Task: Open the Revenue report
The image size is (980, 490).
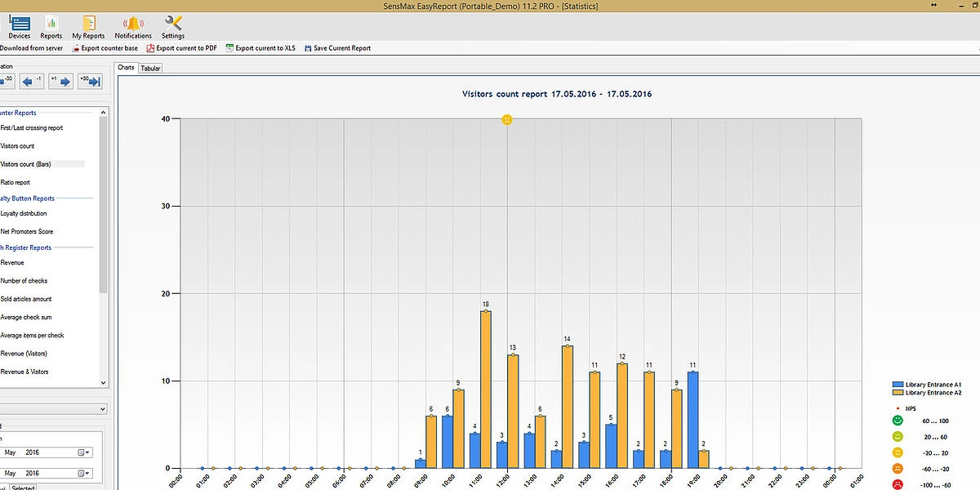Action: 12,262
